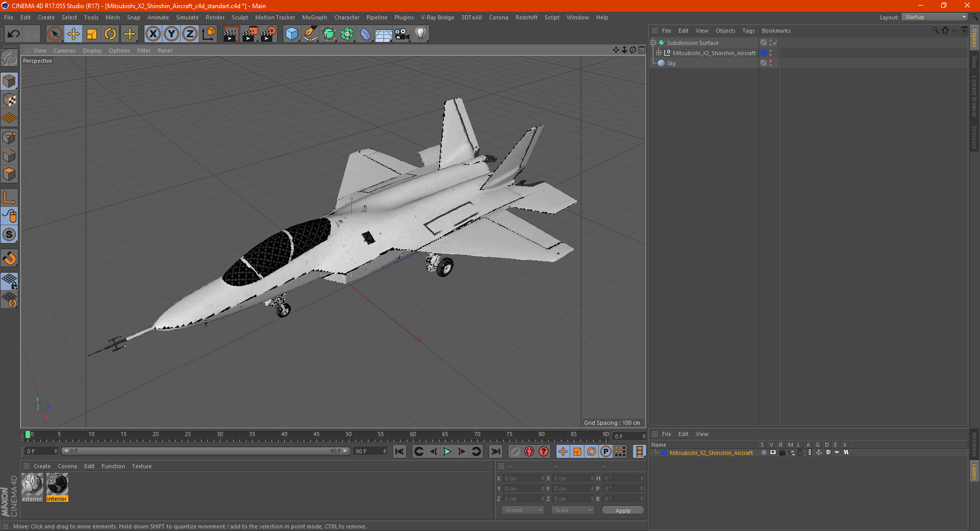Click the timeline preview range slider
The image size is (980, 531).
coord(205,451)
